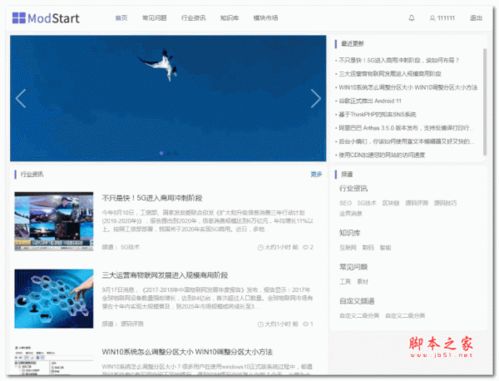Screen dimensions: 499x381
Task: Open the 知识库 nav item
Action: [229, 18]
